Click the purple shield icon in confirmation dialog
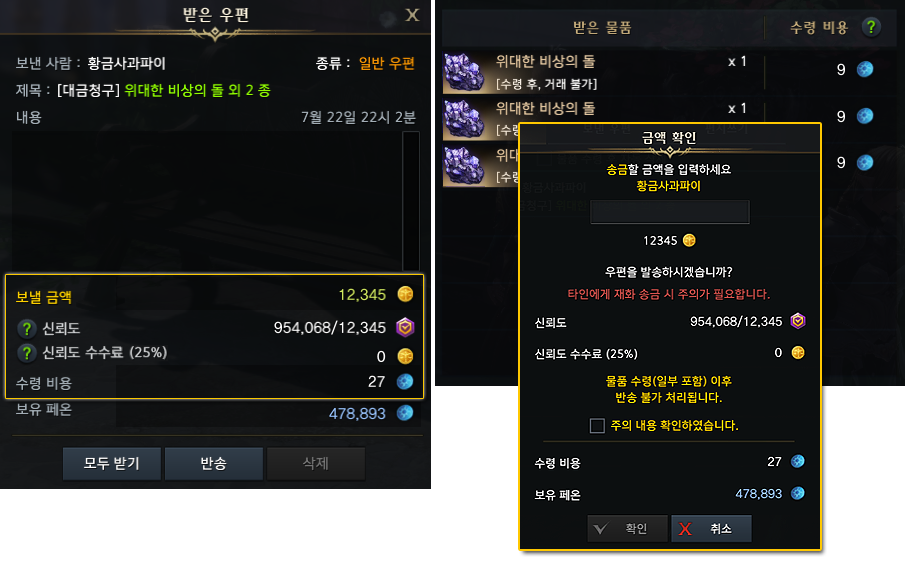 point(798,321)
